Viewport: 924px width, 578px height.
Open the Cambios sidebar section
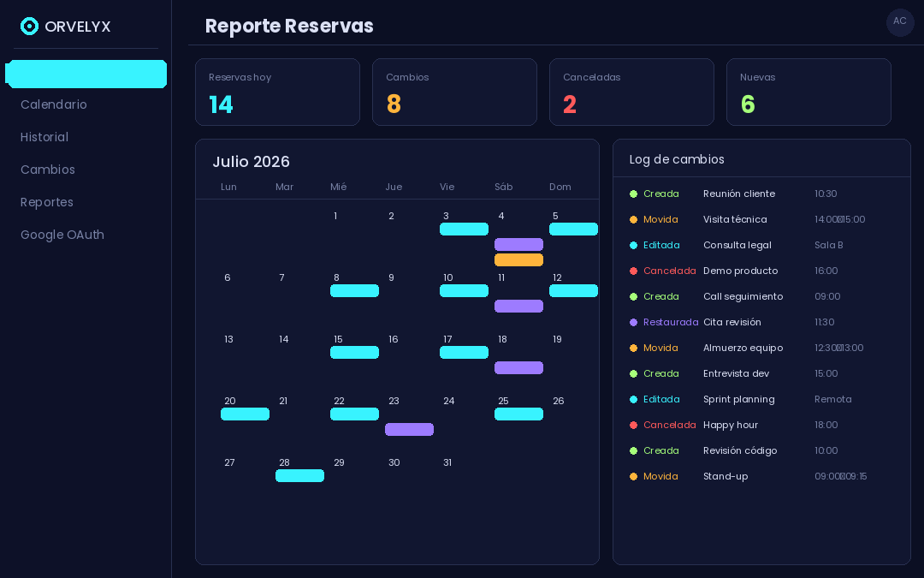[48, 170]
